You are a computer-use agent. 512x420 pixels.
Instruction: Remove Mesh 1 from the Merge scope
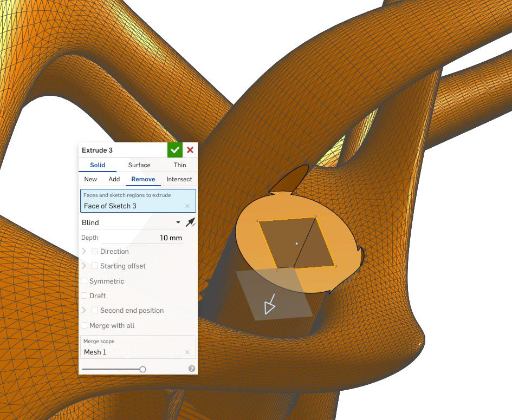point(187,352)
